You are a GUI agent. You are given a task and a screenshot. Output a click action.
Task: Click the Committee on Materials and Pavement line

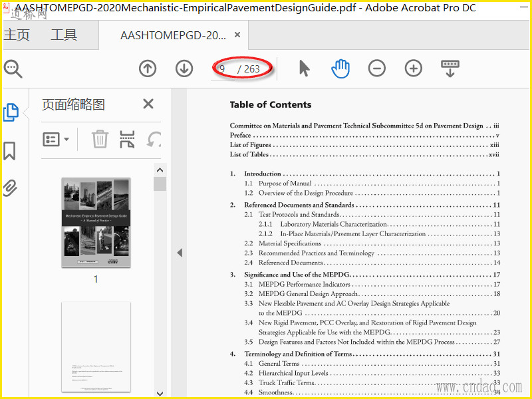click(x=364, y=126)
